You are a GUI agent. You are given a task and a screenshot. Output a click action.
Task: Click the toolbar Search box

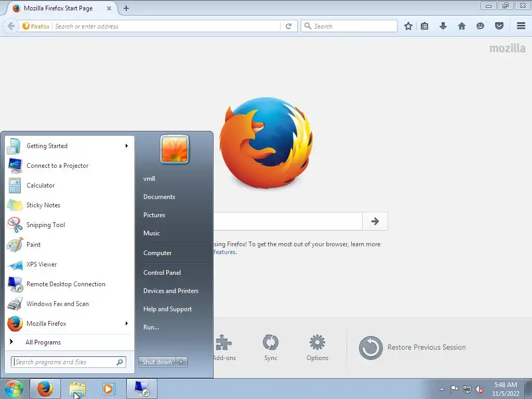coord(349,26)
